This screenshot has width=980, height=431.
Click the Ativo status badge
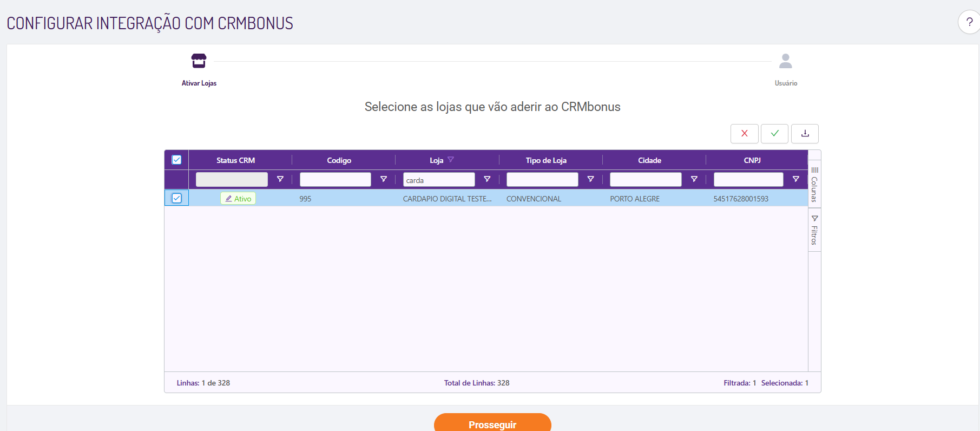pyautogui.click(x=238, y=199)
